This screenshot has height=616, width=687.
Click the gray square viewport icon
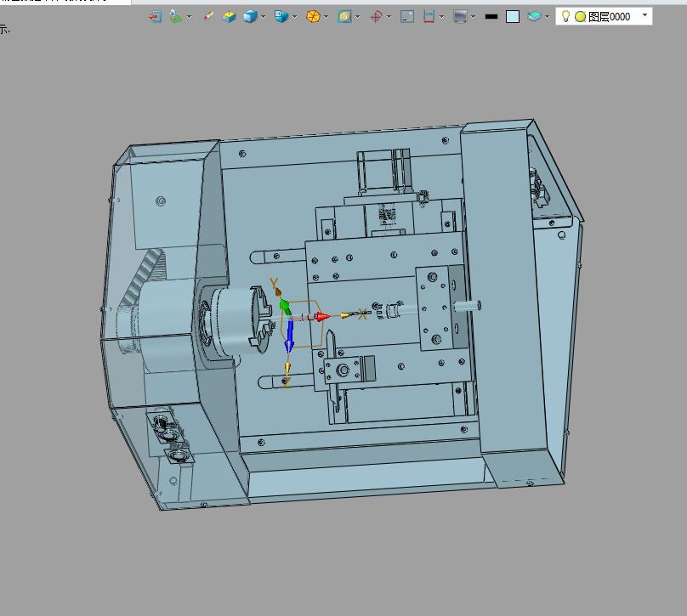point(407,17)
